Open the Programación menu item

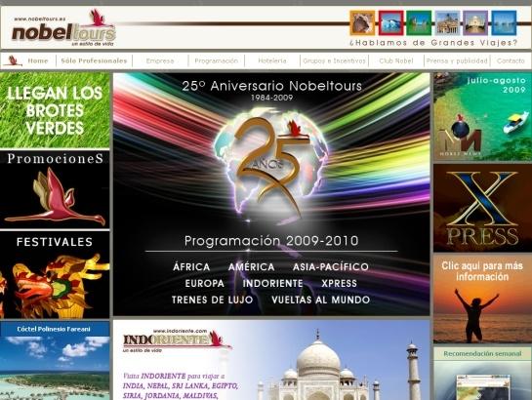(x=216, y=61)
